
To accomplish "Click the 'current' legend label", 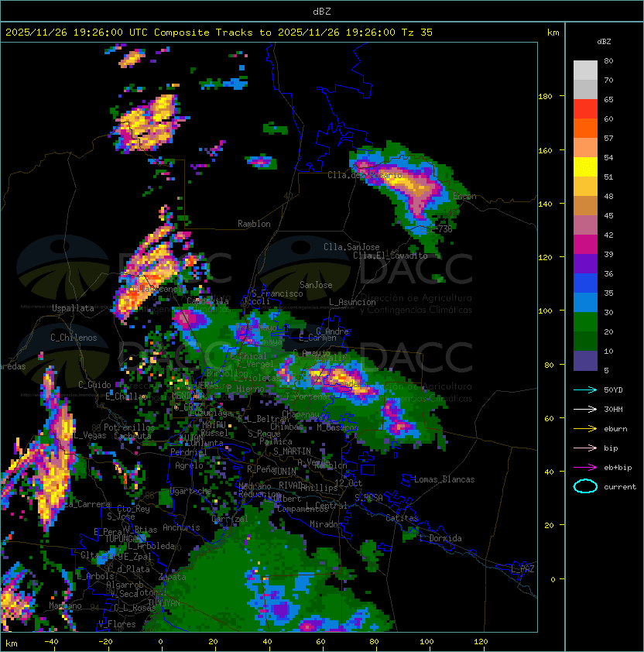I will pyautogui.click(x=620, y=487).
